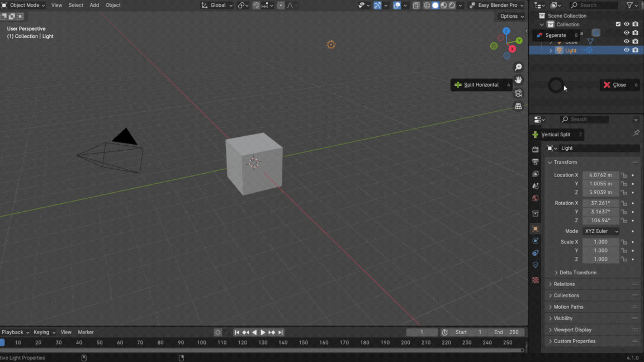The image size is (644, 362).
Task: Switch perspective/orthographic with grid icon
Action: pos(518,106)
